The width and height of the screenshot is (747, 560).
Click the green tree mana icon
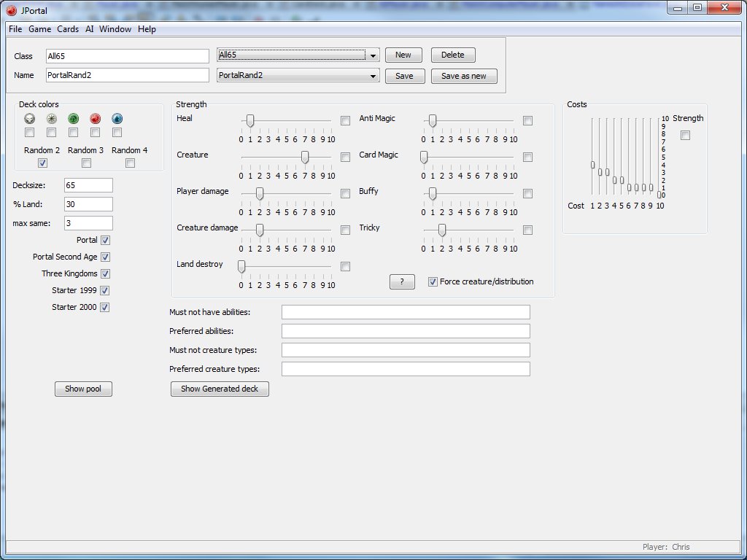[x=74, y=118]
